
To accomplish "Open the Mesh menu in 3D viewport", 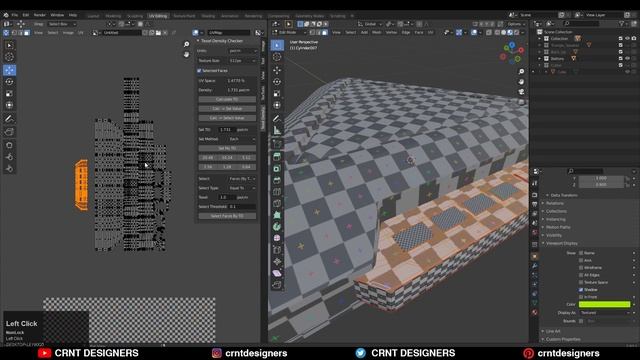I will 376,32.
